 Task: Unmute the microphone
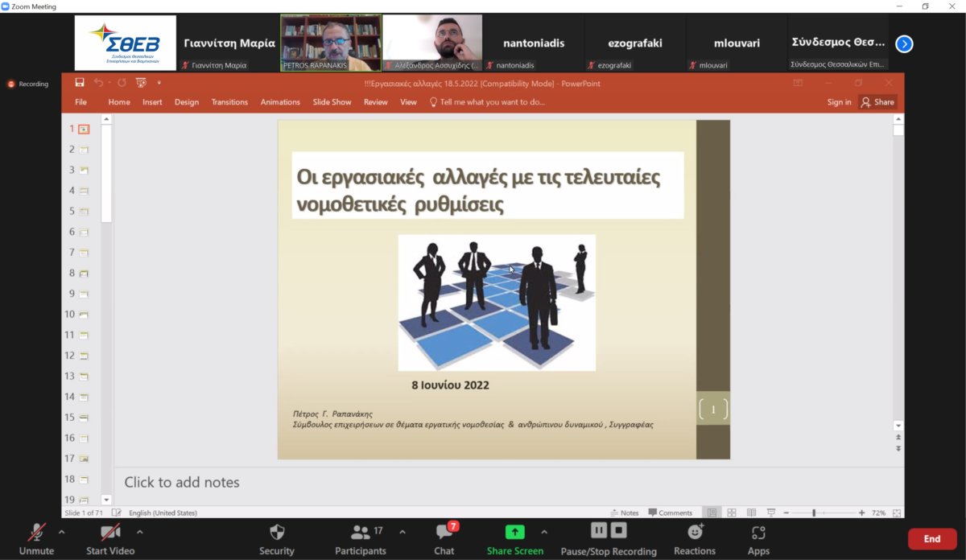[x=36, y=533]
